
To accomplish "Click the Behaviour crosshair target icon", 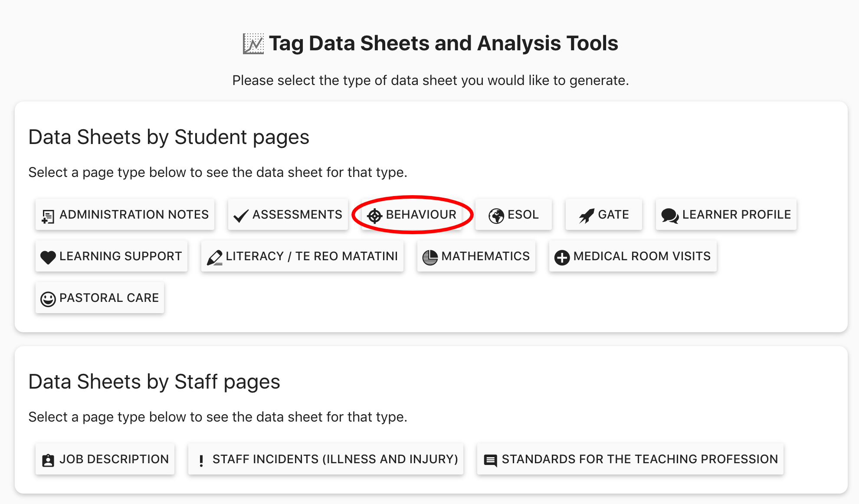I will click(x=374, y=216).
